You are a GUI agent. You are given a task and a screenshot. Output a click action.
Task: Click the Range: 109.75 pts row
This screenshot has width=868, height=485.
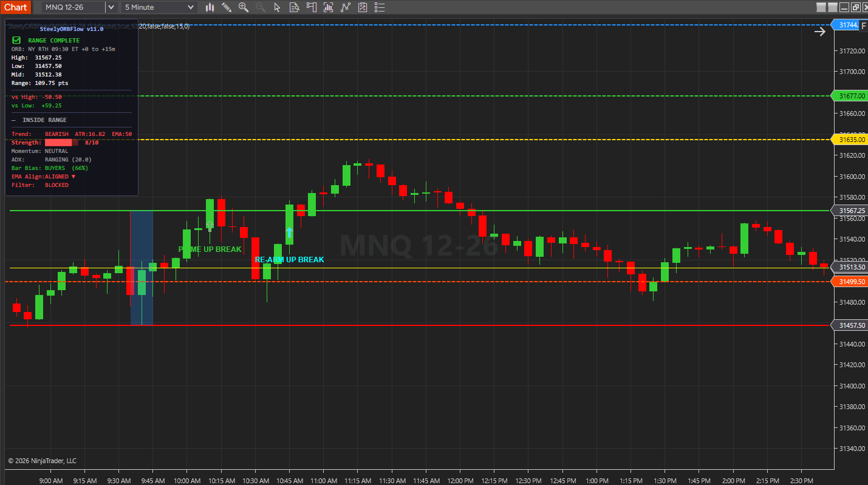coord(40,83)
